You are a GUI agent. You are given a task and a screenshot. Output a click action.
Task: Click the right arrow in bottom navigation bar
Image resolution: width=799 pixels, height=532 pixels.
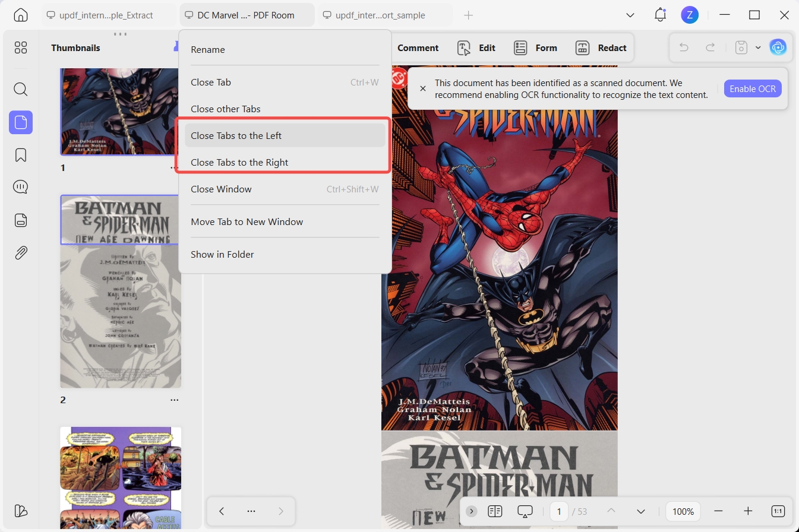pyautogui.click(x=281, y=511)
